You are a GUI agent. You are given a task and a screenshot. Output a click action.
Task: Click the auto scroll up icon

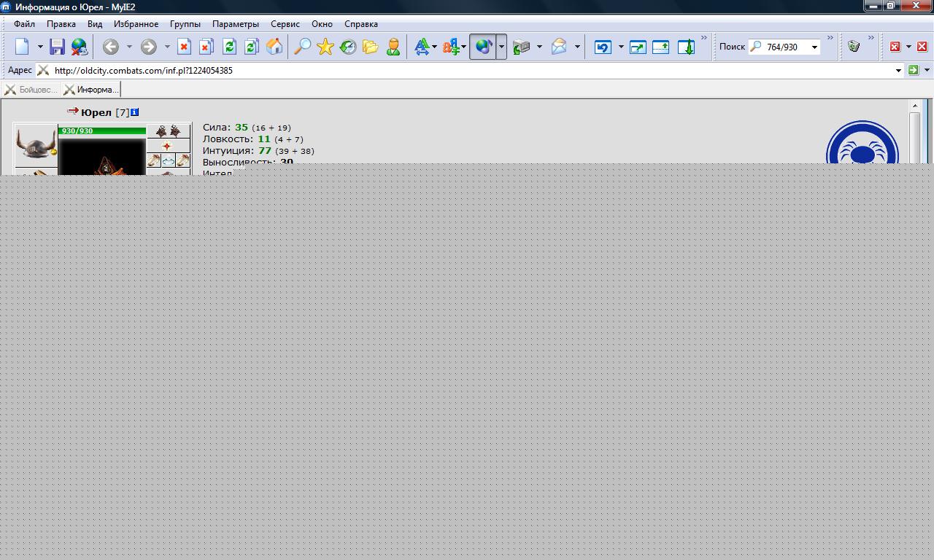(660, 47)
